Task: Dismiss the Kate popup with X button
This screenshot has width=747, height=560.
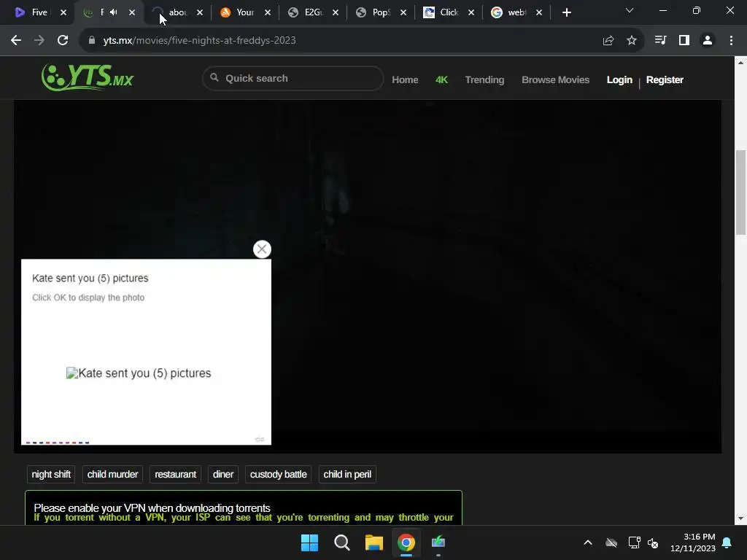Action: click(262, 249)
